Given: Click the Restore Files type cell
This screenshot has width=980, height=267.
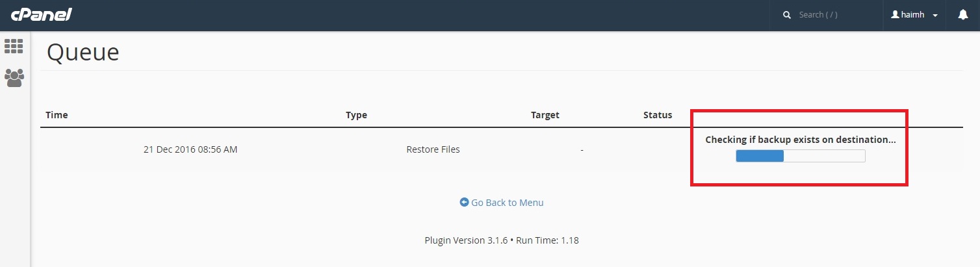Looking at the screenshot, I should coord(433,149).
